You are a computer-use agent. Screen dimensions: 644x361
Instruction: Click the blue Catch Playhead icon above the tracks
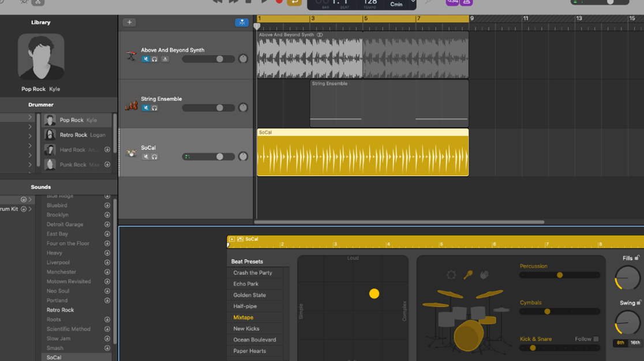pos(242,22)
